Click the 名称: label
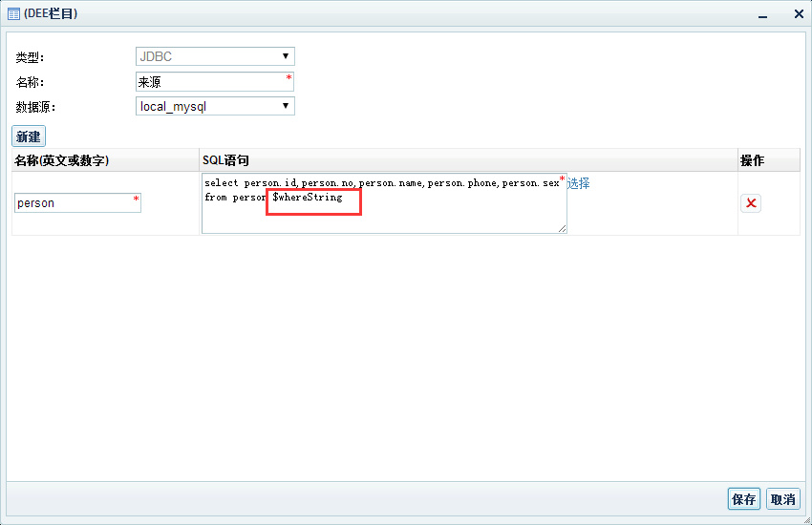Screen dimensions: 812x525 (30, 82)
